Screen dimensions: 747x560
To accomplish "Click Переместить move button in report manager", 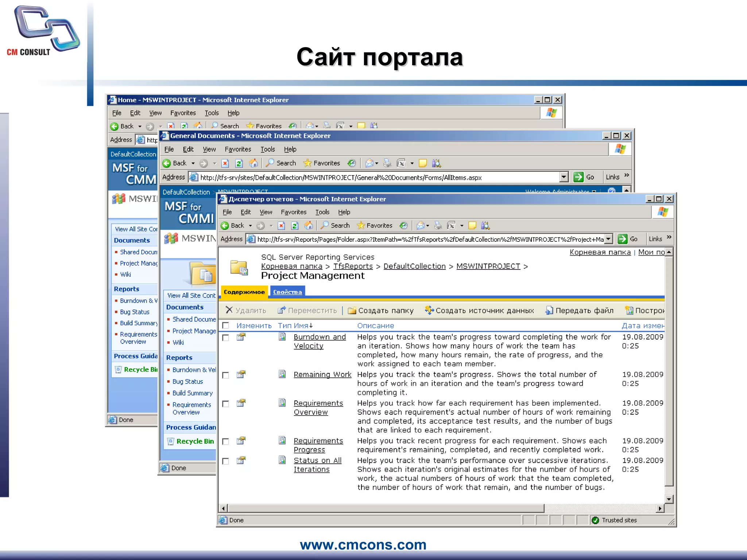I will [307, 310].
